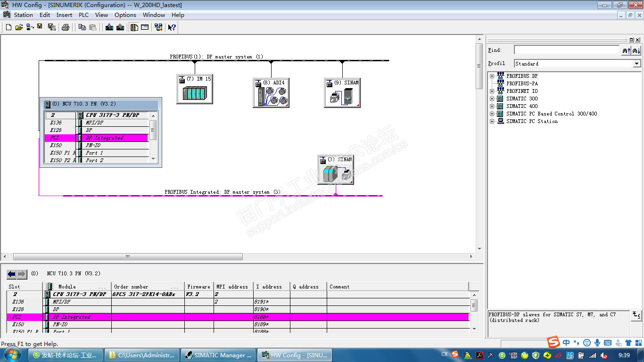The height and width of the screenshot is (362, 644).
Task: Select the (8) ADI4 slave icon
Action: [271, 92]
